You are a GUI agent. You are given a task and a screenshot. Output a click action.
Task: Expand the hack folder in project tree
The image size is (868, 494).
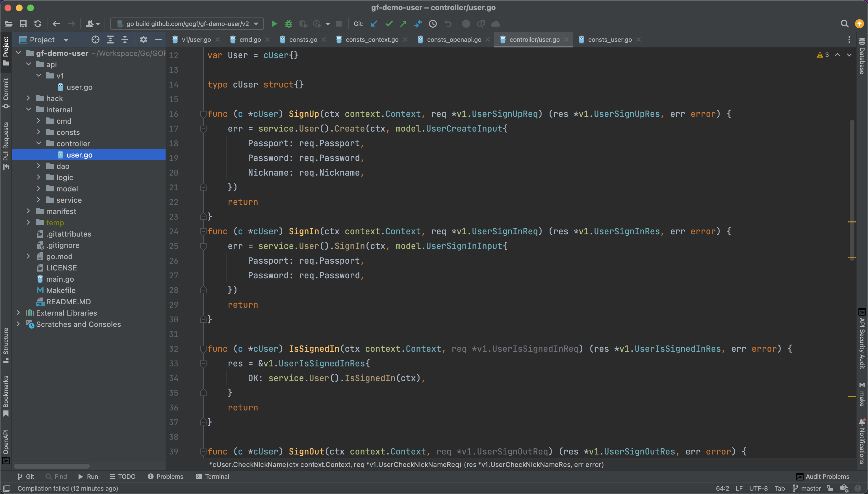tap(29, 99)
